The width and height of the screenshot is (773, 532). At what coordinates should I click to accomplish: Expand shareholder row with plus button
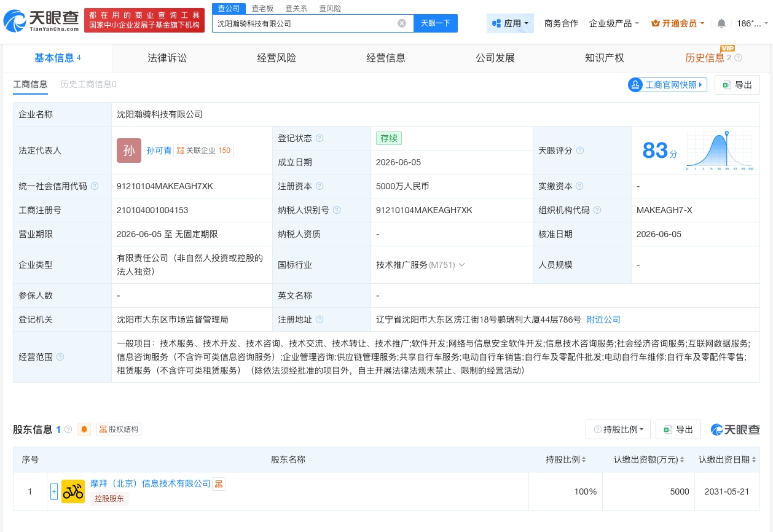click(x=54, y=491)
